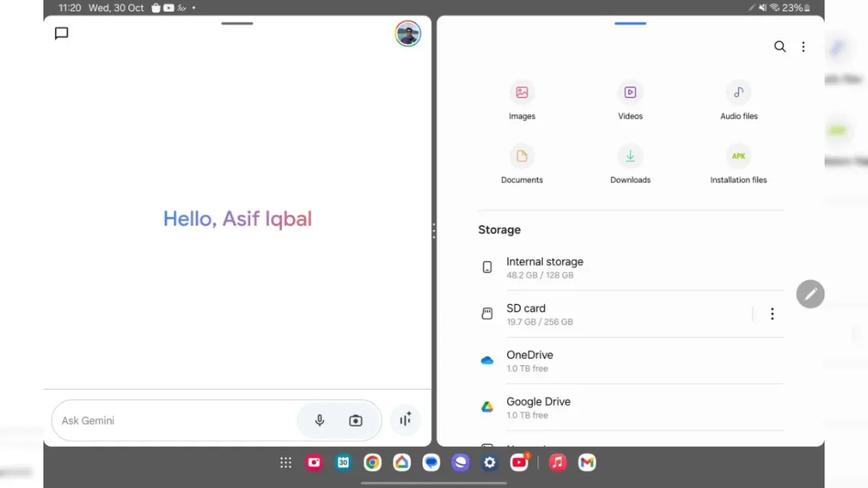Open the Documents category

[522, 163]
